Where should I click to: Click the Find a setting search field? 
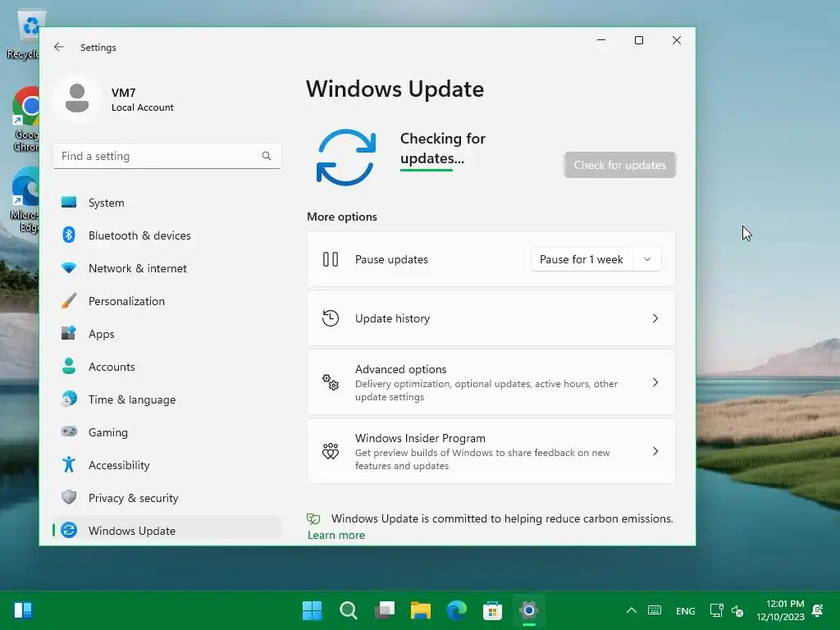(x=167, y=156)
